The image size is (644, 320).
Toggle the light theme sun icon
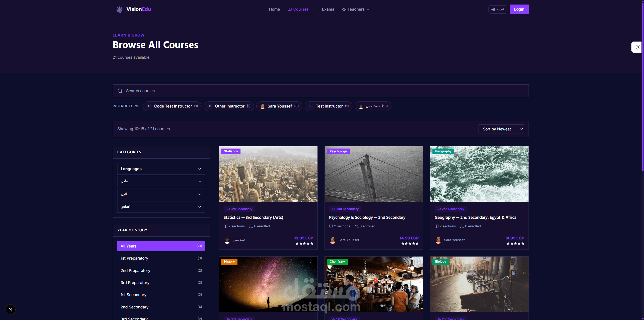coord(637,47)
